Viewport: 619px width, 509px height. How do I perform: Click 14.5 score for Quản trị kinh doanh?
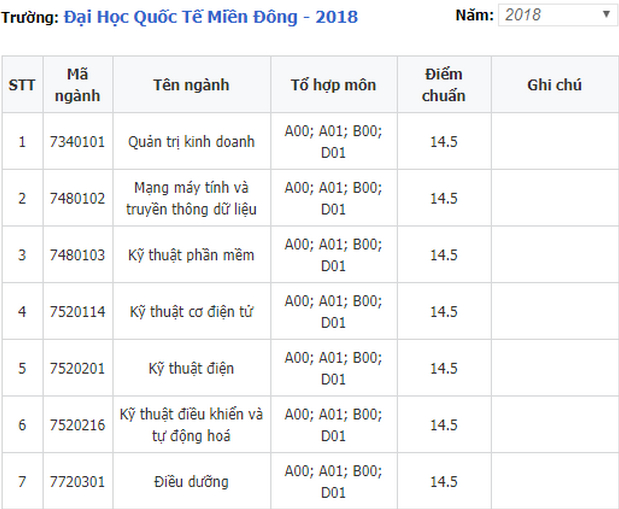444,142
